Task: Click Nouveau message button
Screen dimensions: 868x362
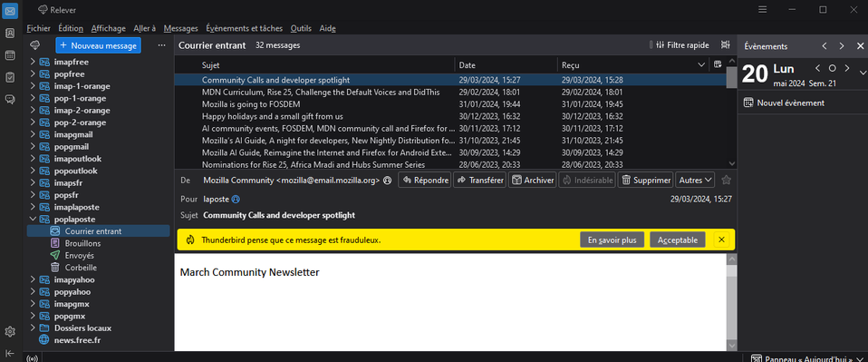Action: [x=98, y=45]
